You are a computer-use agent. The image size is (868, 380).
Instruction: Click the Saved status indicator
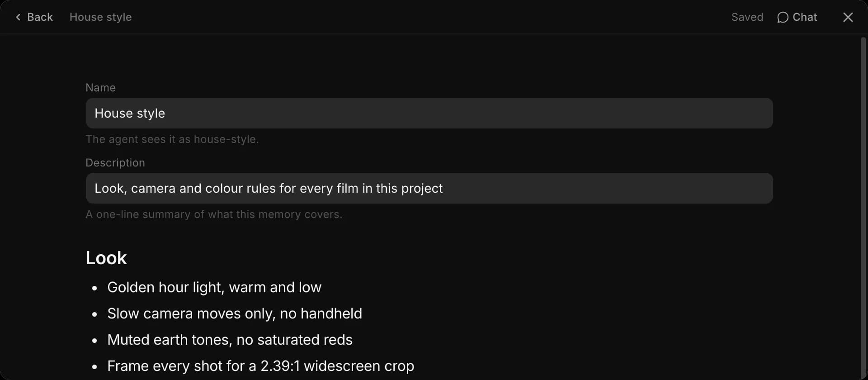747,17
